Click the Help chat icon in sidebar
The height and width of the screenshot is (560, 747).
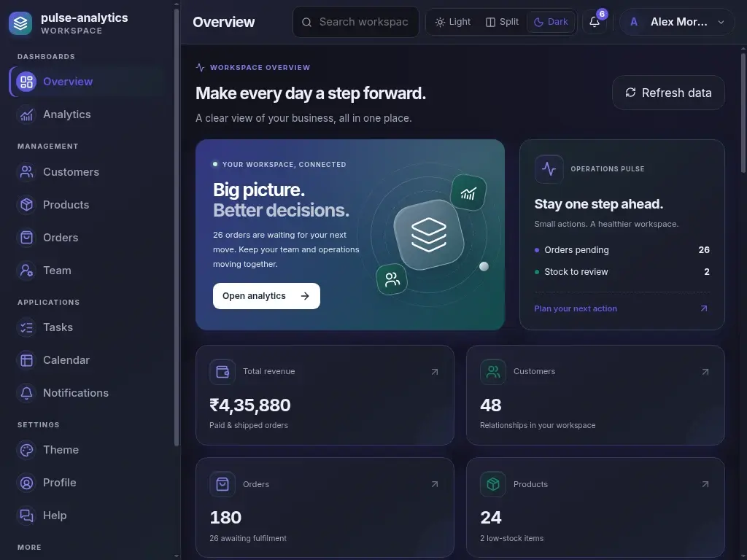(x=27, y=516)
